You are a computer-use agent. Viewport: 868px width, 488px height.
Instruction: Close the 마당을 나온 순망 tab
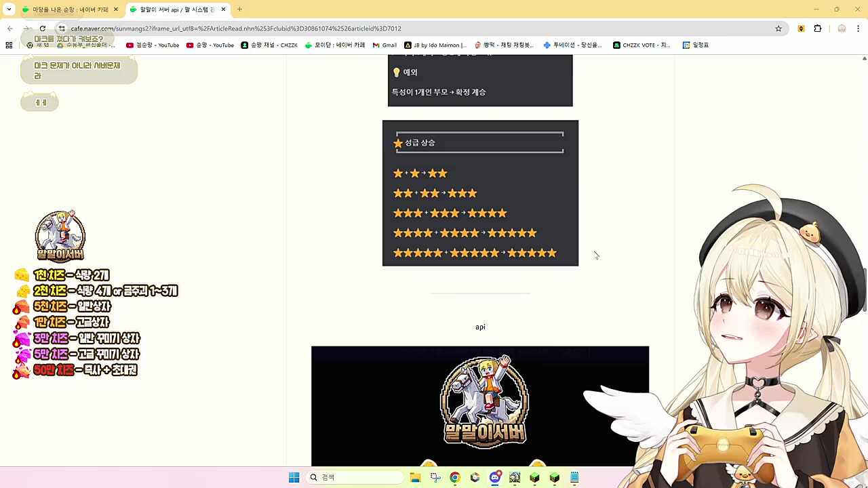point(115,9)
